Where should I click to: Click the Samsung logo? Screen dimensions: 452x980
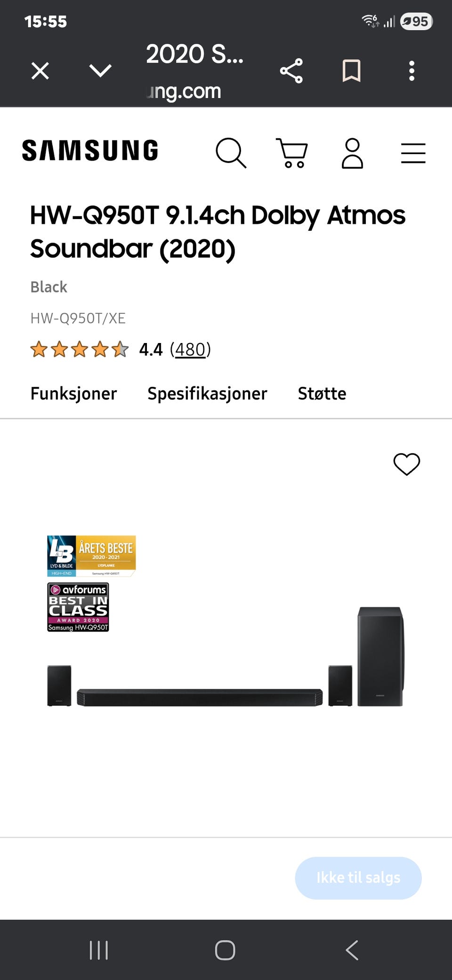coord(90,150)
